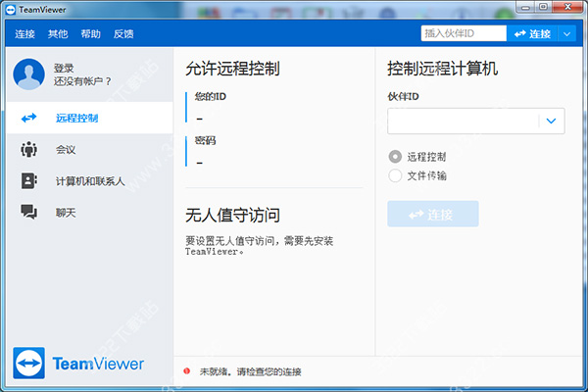Viewport: 588px width, 392px height.
Task: Close the TeamViewer window
Action: click(x=568, y=7)
